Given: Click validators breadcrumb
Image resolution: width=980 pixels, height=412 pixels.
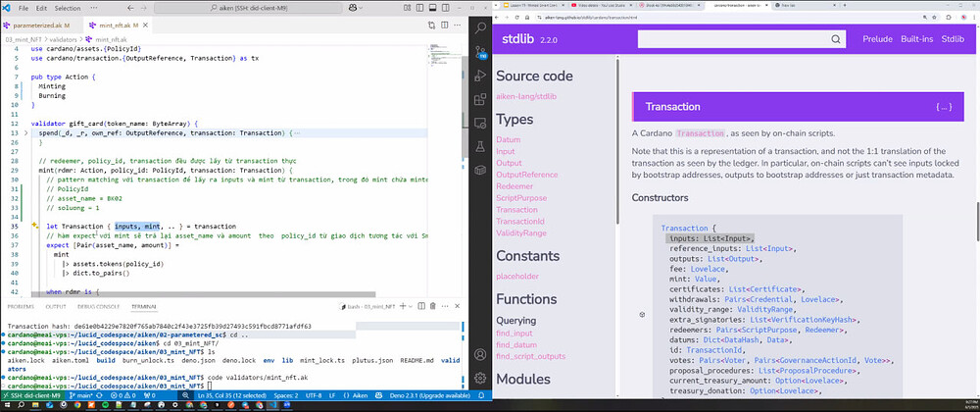Looking at the screenshot, I should point(63,39).
